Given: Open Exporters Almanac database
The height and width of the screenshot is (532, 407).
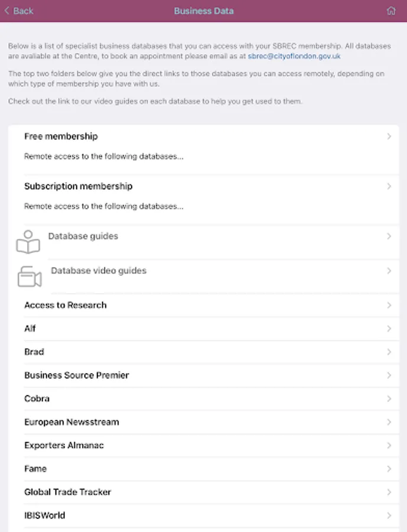Looking at the screenshot, I should (64, 445).
